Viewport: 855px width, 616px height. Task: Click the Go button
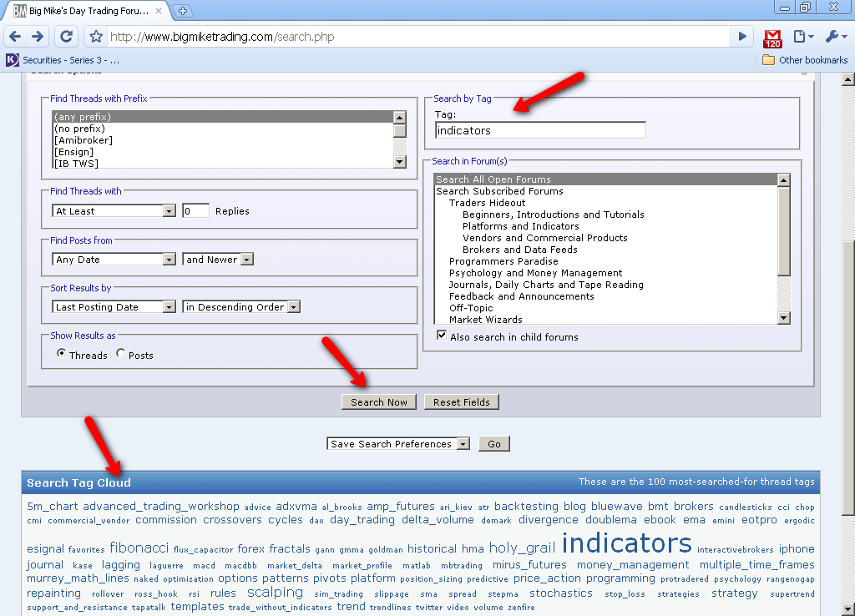494,444
